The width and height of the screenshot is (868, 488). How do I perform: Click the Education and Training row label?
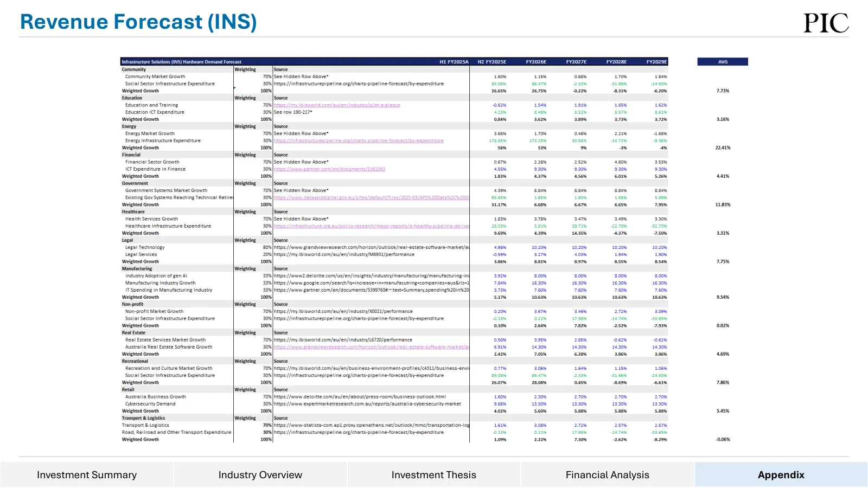click(x=151, y=105)
